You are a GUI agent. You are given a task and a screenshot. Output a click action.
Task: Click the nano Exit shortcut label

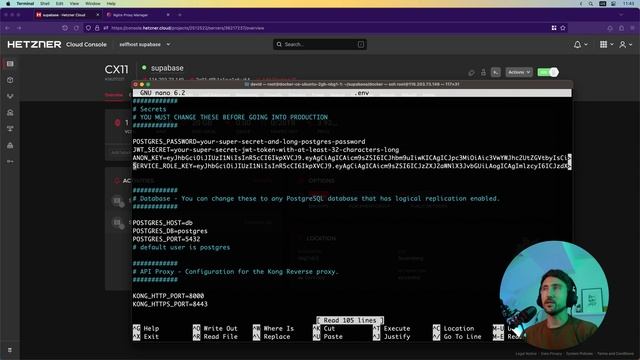click(151, 337)
